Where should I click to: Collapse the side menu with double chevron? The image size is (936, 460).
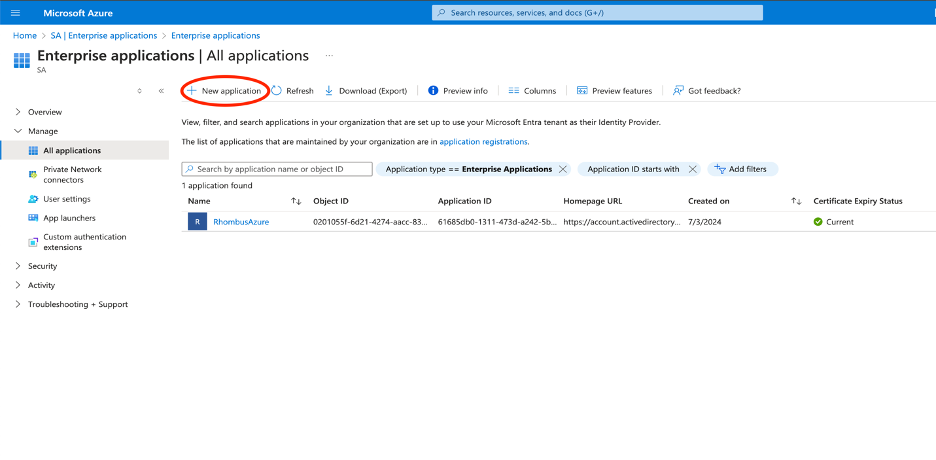161,91
